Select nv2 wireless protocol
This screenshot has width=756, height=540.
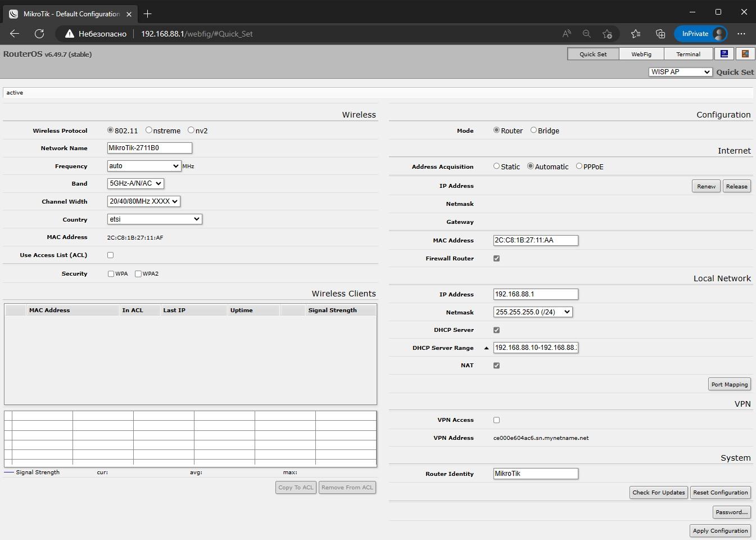point(191,130)
